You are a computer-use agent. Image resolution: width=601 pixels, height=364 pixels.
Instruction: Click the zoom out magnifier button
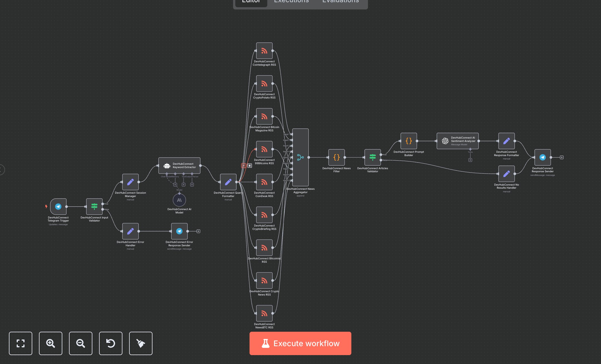pos(80,343)
